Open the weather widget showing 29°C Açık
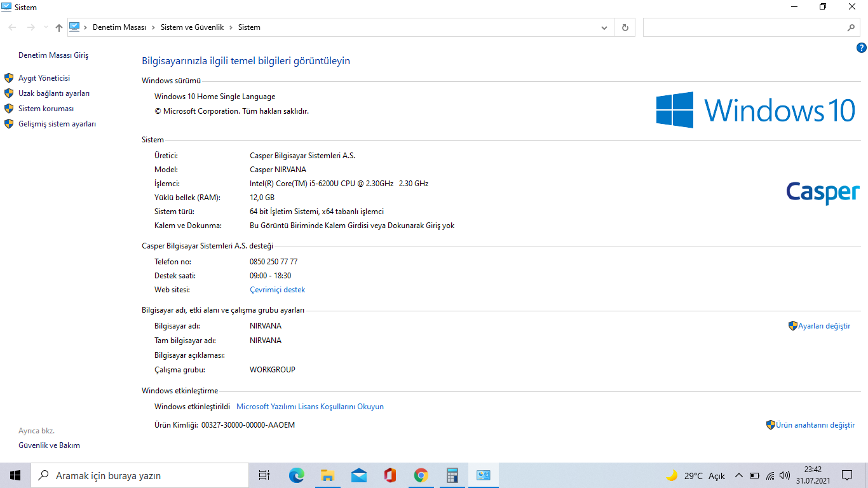 tap(695, 475)
